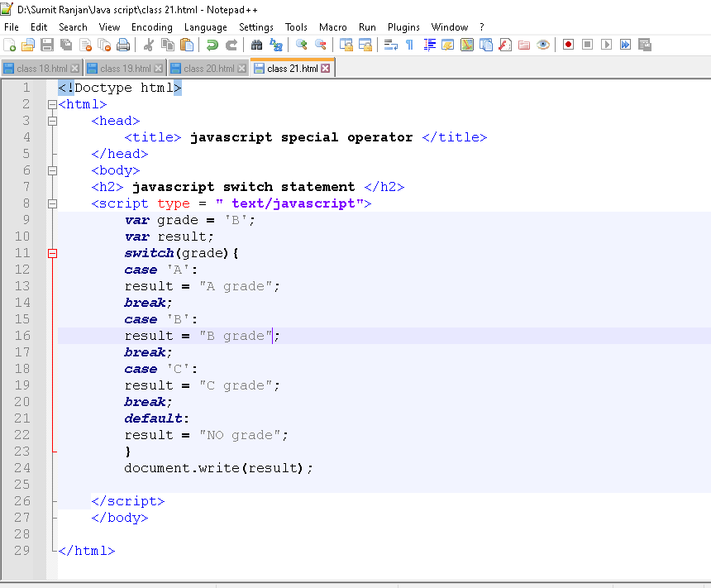The height and width of the screenshot is (588, 711).
Task: Collapse the html tag fold marker
Action: (x=53, y=104)
